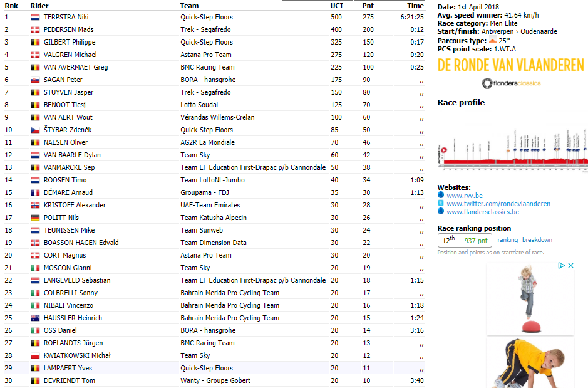Click the ad image of child on balance ball
The image size is (588, 388).
pos(530,298)
